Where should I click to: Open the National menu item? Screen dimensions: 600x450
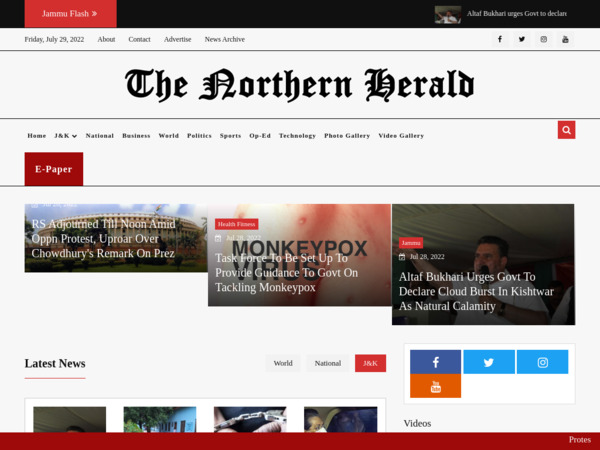[100, 135]
